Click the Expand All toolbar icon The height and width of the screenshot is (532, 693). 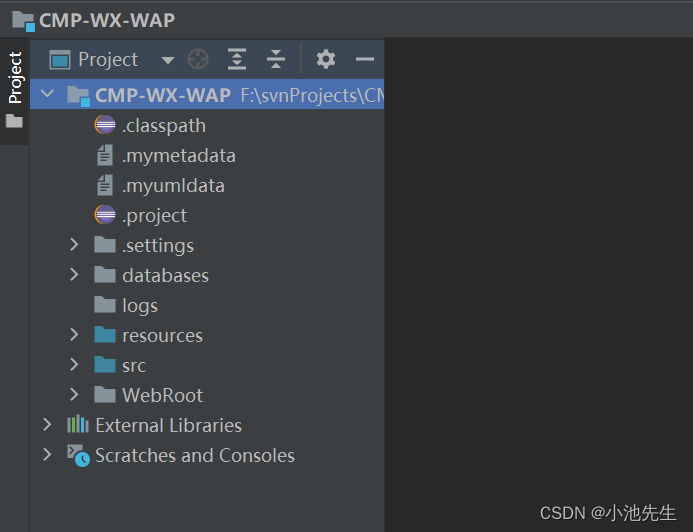pos(237,59)
